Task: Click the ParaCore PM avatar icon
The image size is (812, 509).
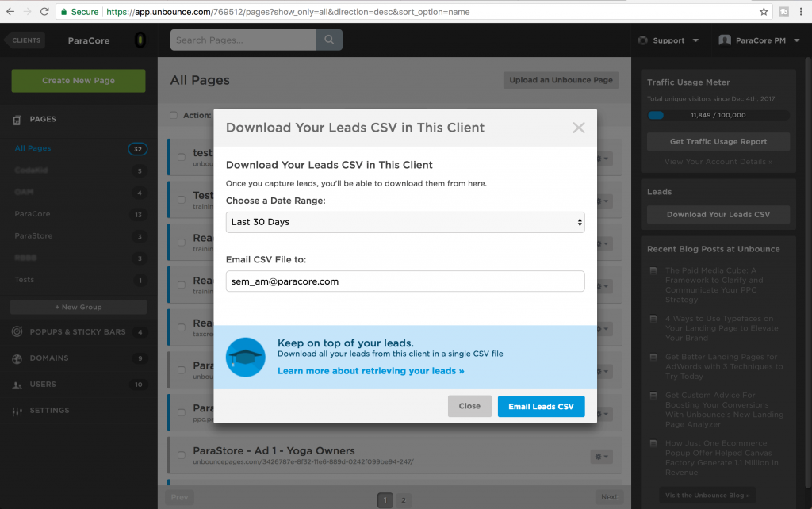Action: coord(725,40)
